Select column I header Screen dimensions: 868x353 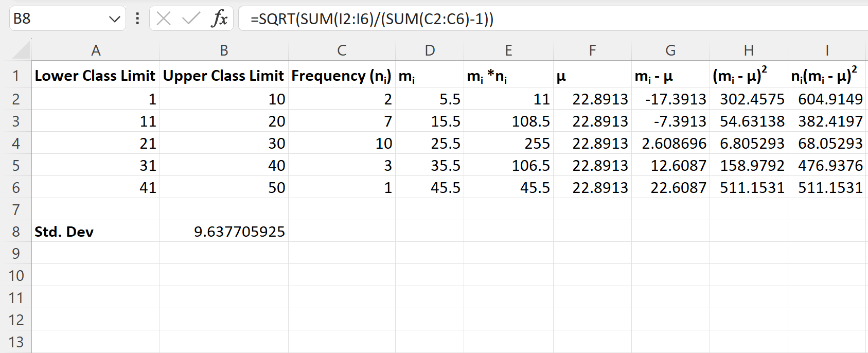pos(827,50)
